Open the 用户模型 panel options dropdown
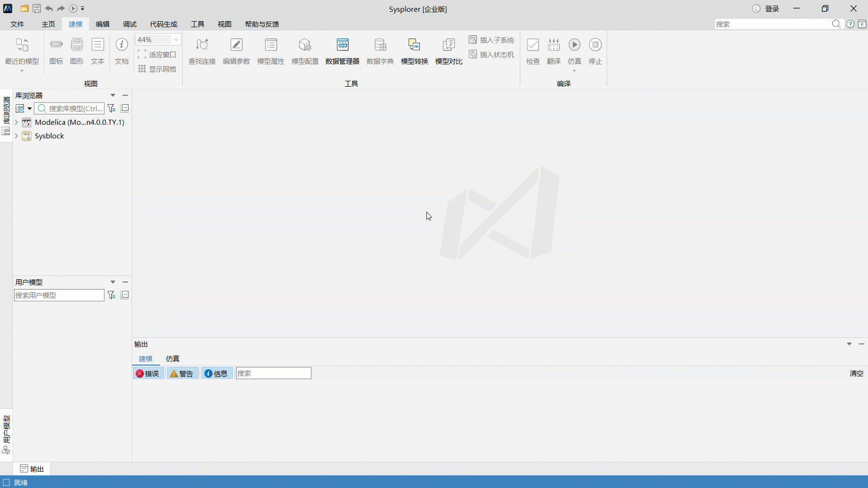This screenshot has height=488, width=868. coord(113,282)
